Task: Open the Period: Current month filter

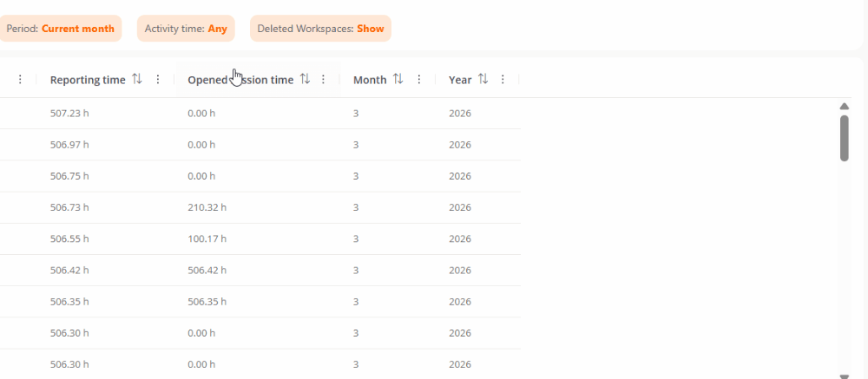Action: (x=61, y=29)
